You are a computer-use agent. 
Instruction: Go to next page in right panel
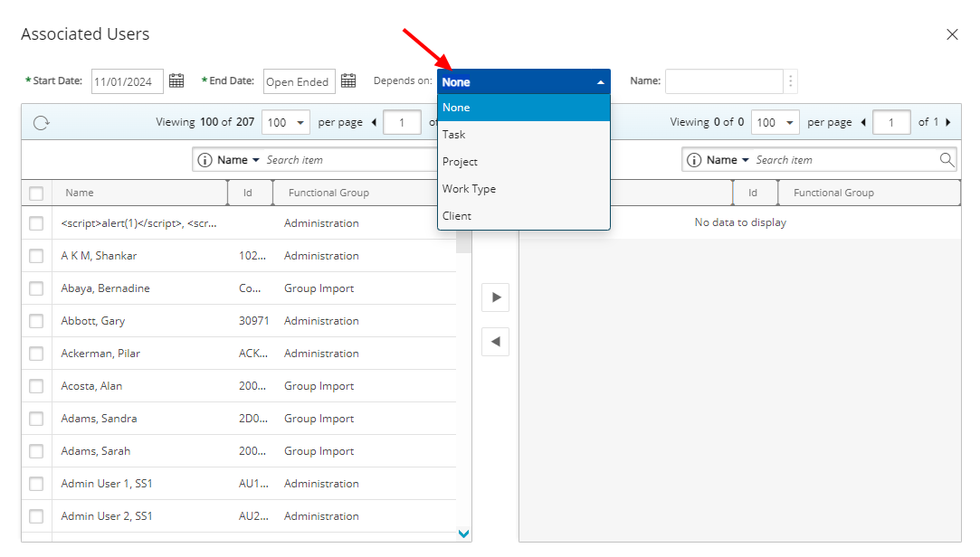(x=948, y=122)
